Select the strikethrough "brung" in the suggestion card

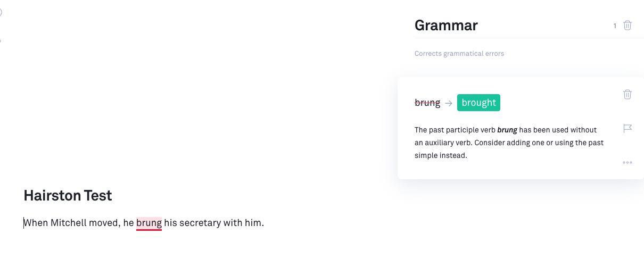(427, 103)
